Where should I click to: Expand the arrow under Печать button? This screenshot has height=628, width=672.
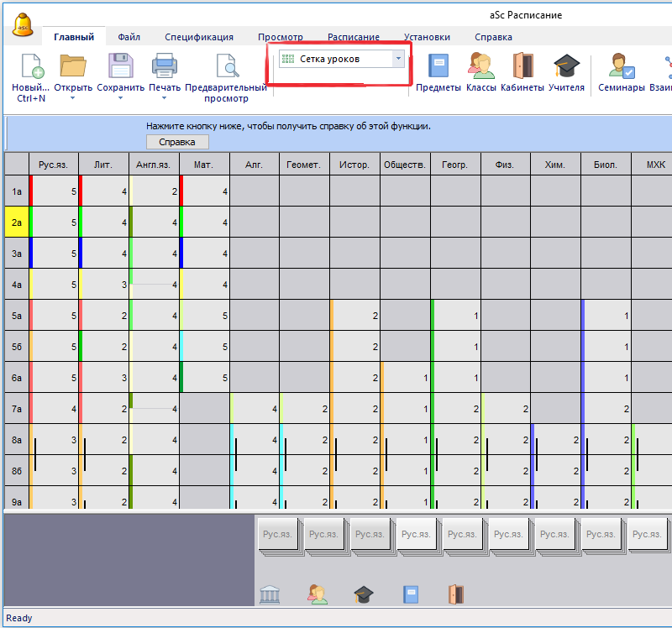coord(164,98)
